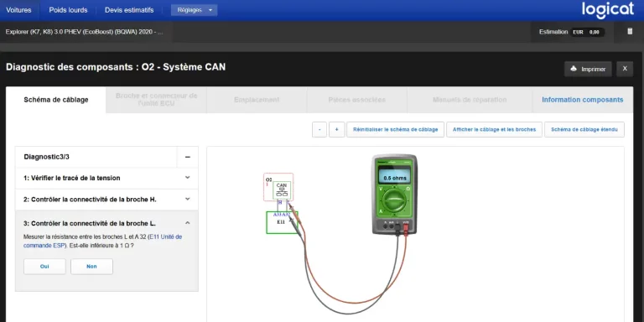Open the Réglages dropdown menu
Viewport: 644px width, 322px height.
[195, 10]
